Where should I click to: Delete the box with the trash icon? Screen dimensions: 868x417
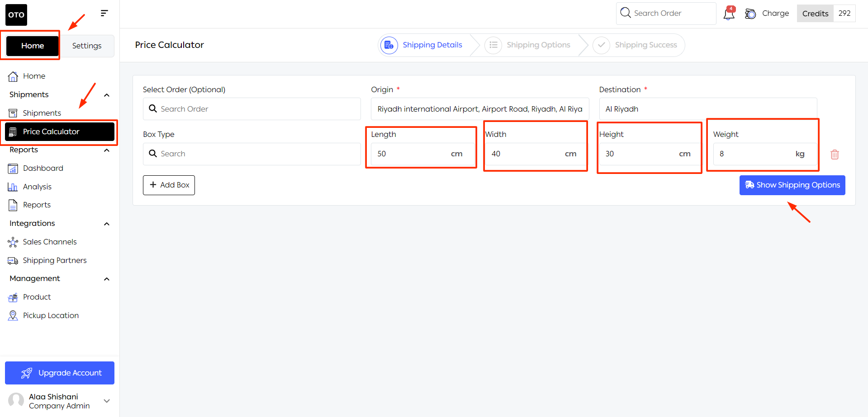pos(835,155)
